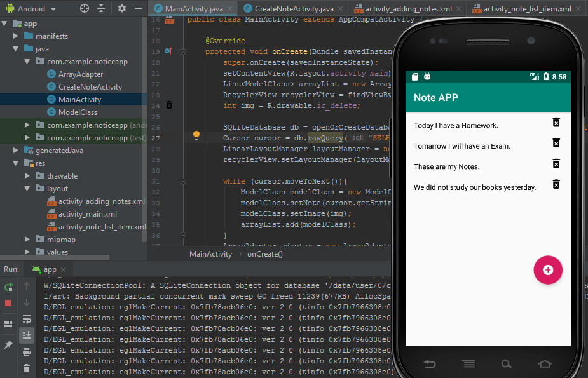Screen dimensions: 588x378
Task: Switch to MainActivity.java tab
Action: point(194,9)
